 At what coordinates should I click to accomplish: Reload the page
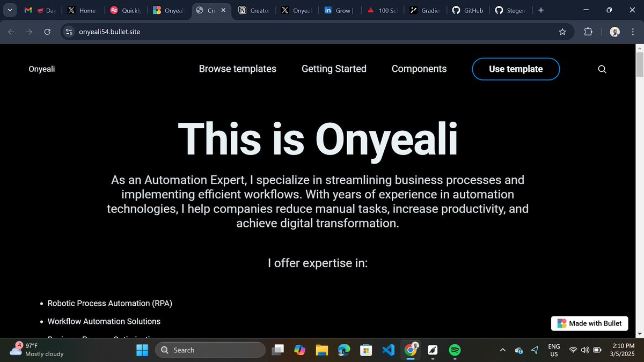coord(47,32)
